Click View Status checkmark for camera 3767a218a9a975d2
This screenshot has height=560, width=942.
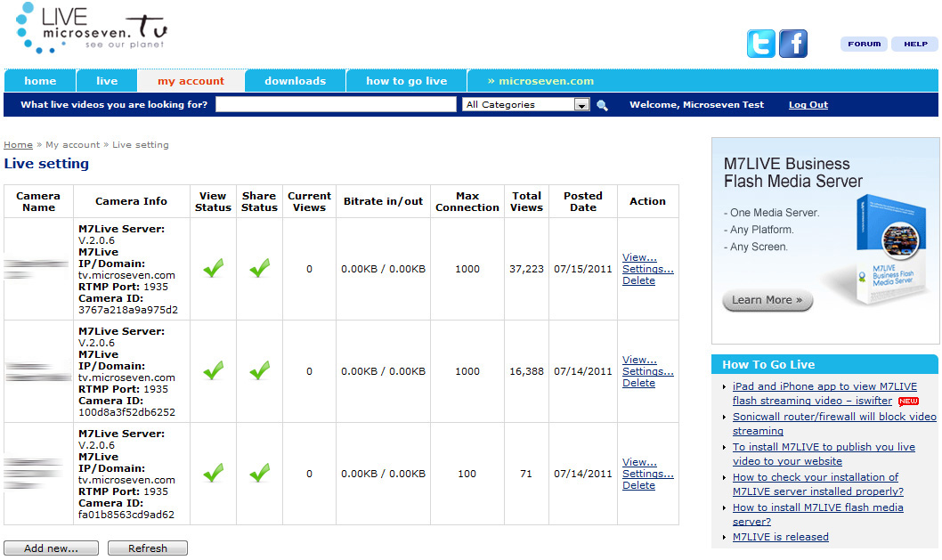click(x=213, y=268)
